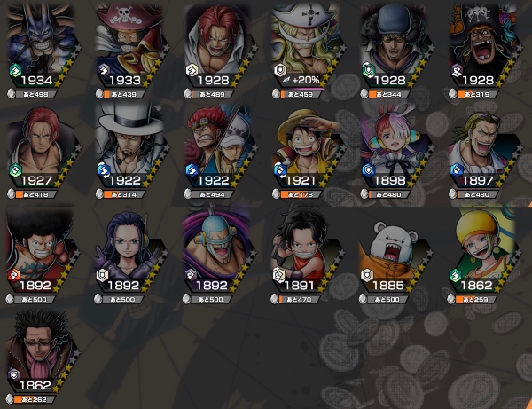
Task: Open the Blackbeard card rated 1928
Action: (484, 46)
